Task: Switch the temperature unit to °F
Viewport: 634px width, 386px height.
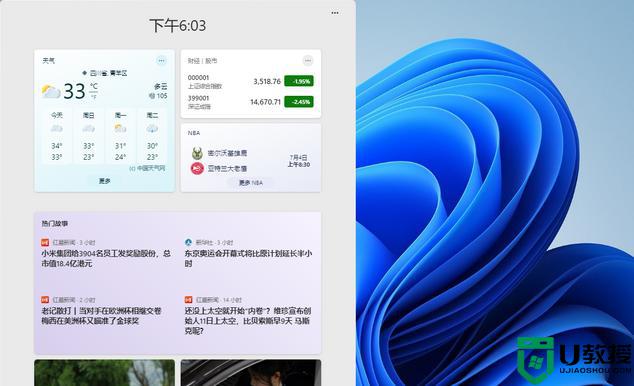Action: click(94, 97)
